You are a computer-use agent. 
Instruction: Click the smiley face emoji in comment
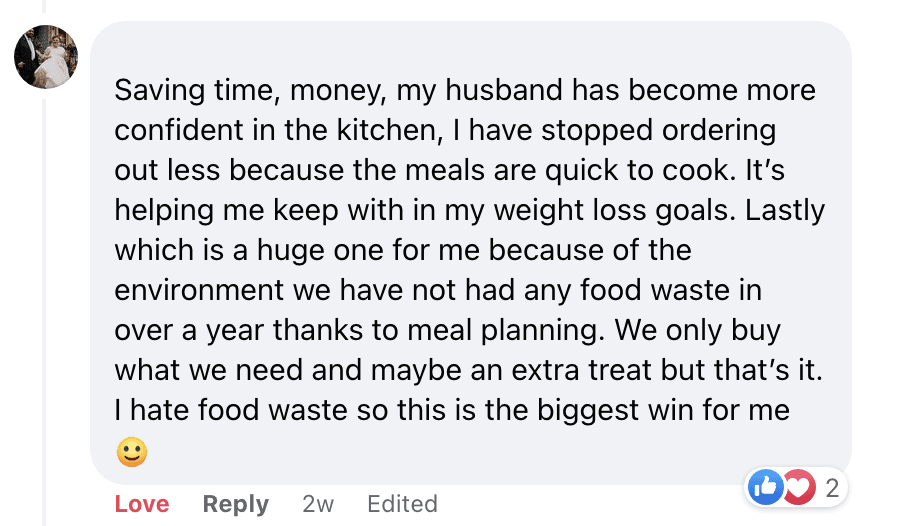[132, 453]
